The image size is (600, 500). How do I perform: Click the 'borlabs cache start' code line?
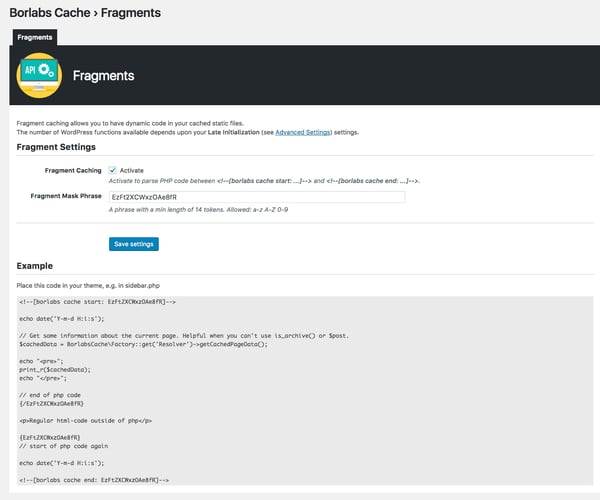point(97,302)
